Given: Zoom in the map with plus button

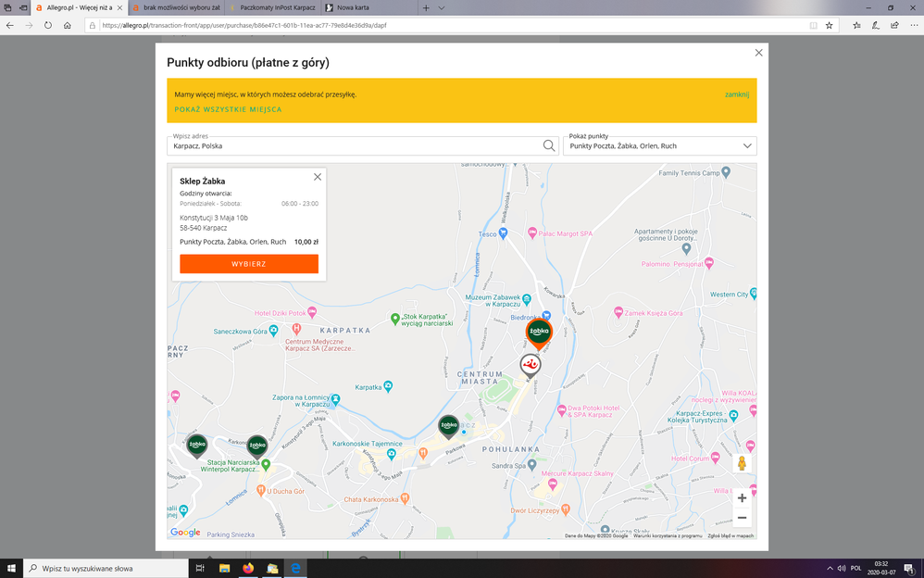Looking at the screenshot, I should [742, 498].
